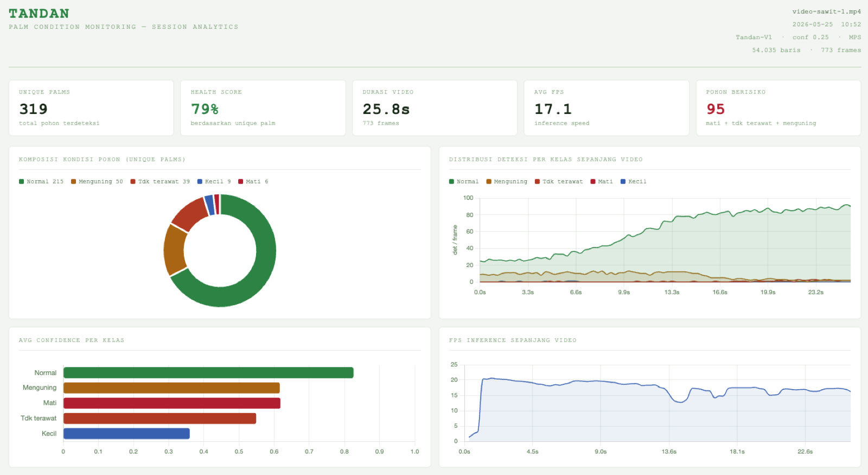This screenshot has width=868, height=475.
Task: Hide the Kecil series in the distribution chart legend
Action: pyautogui.click(x=634, y=182)
